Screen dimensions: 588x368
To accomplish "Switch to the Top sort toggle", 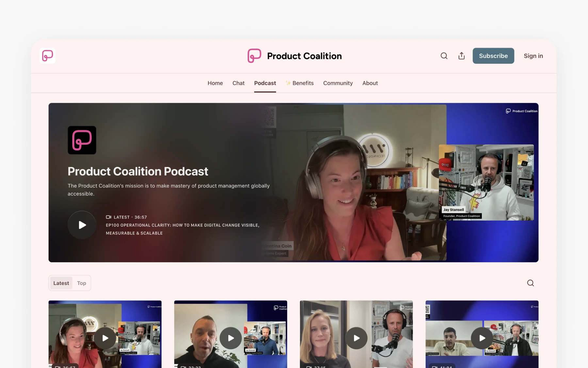I will point(82,283).
